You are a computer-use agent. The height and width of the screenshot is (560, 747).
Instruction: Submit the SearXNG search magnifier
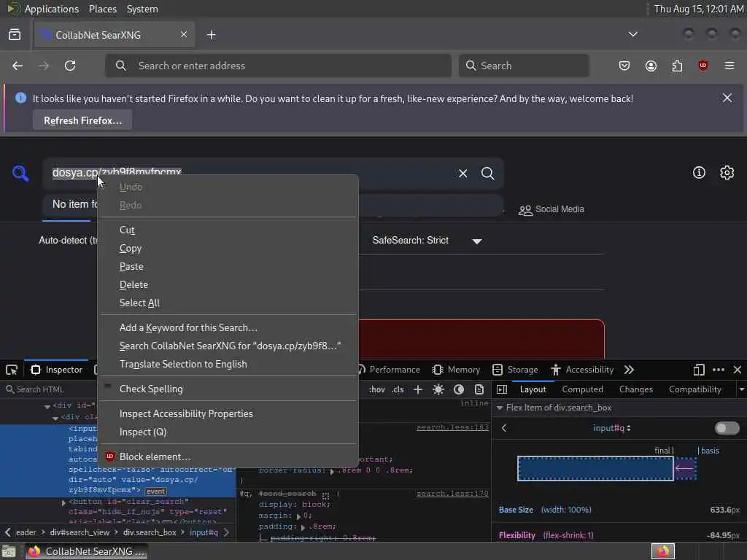coord(487,174)
